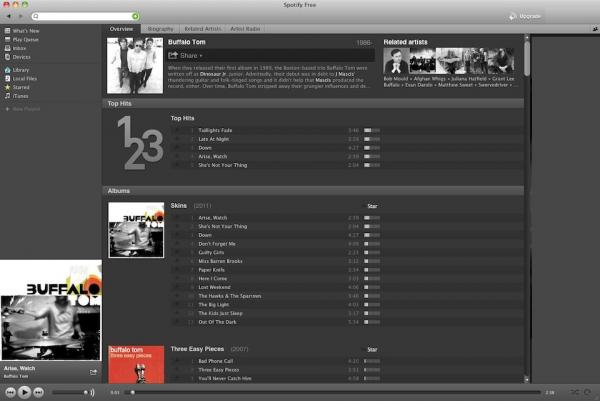Open the Afghan Whigs related artist link
This screenshot has width=600, height=401.
(430, 79)
